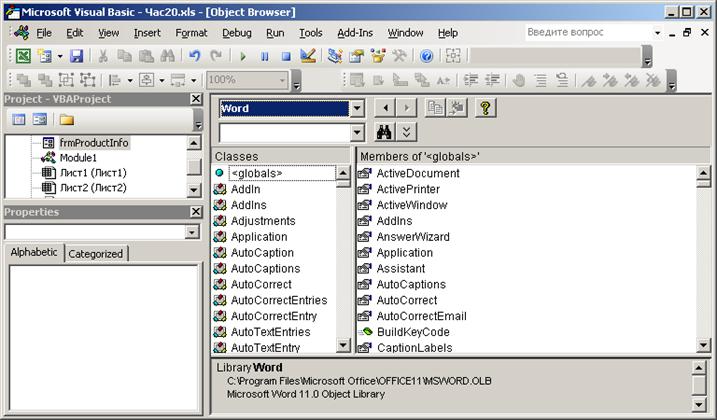Click the Find binoculars icon in the Standard toolbar

pyautogui.click(x=167, y=56)
